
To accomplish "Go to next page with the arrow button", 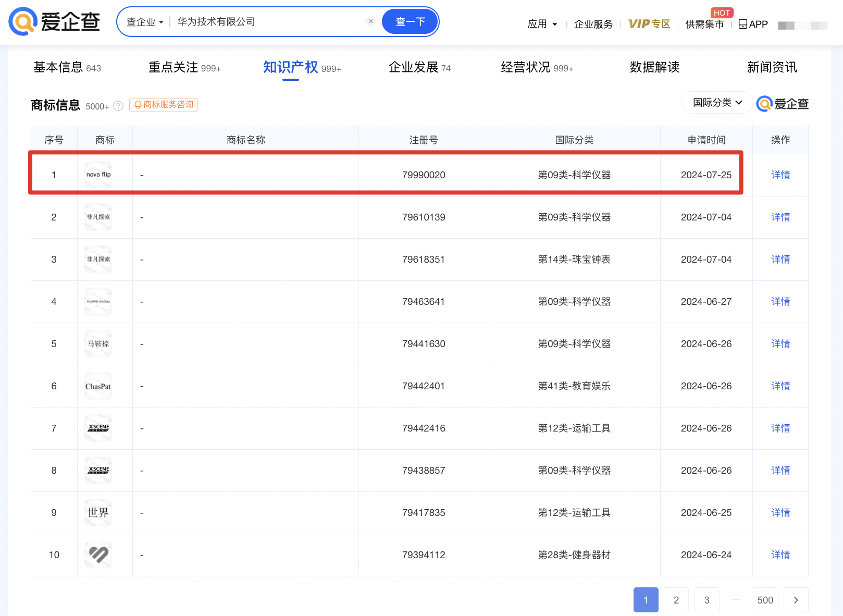I will pos(796,600).
